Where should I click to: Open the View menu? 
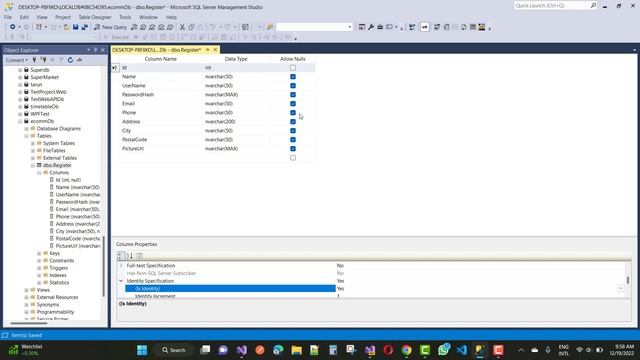[42, 17]
